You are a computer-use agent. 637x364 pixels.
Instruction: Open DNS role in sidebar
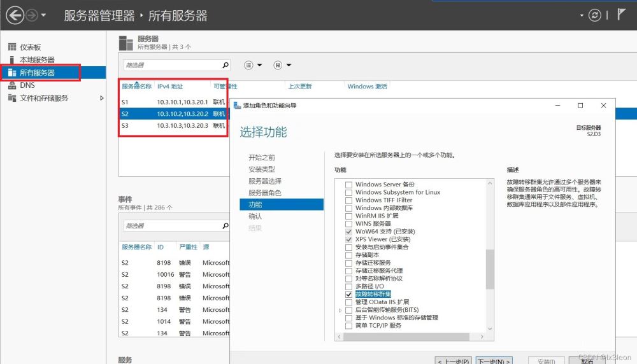(x=27, y=85)
